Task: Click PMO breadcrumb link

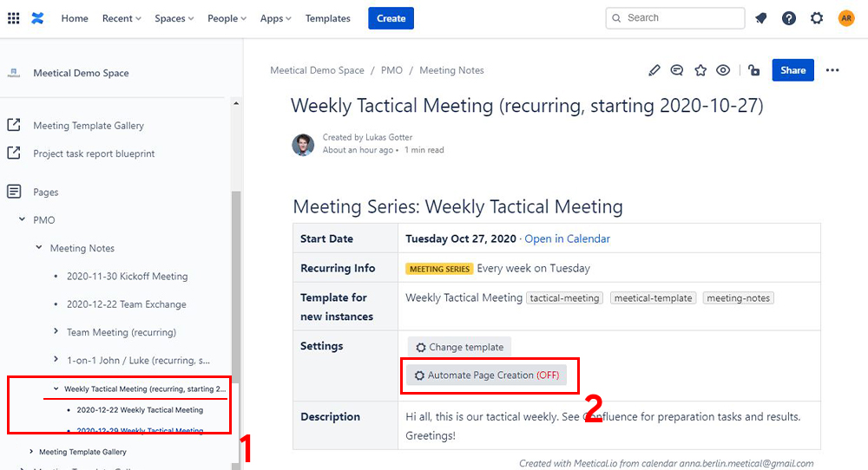Action: pos(391,70)
